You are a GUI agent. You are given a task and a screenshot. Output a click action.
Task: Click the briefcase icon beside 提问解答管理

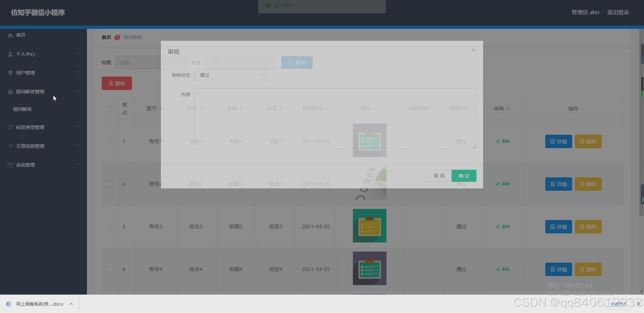(x=10, y=92)
